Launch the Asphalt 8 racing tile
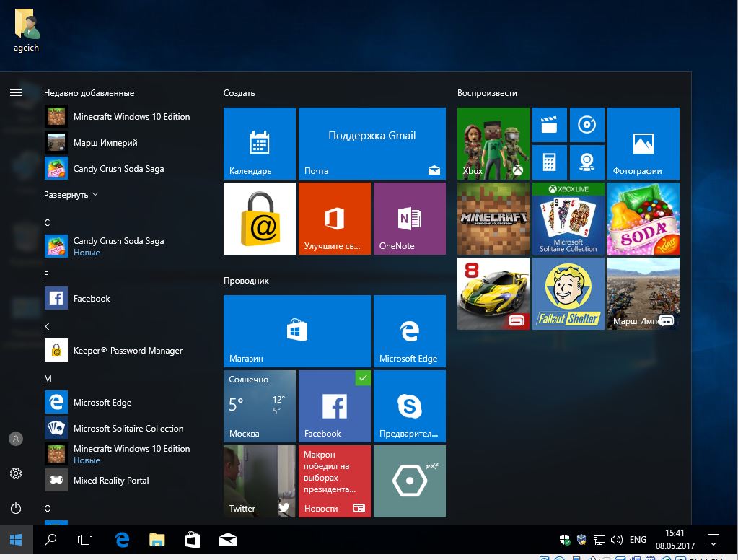This screenshot has width=738, height=560. (493, 294)
